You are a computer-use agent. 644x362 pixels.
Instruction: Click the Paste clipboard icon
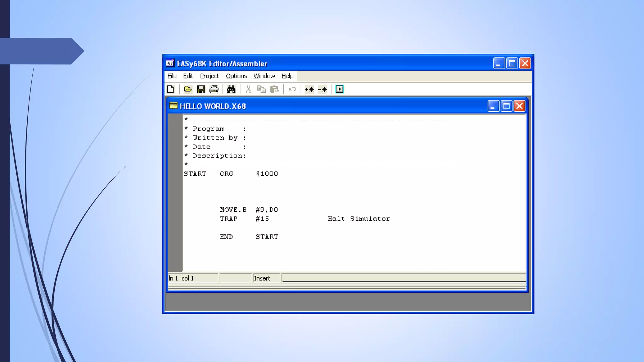click(275, 89)
